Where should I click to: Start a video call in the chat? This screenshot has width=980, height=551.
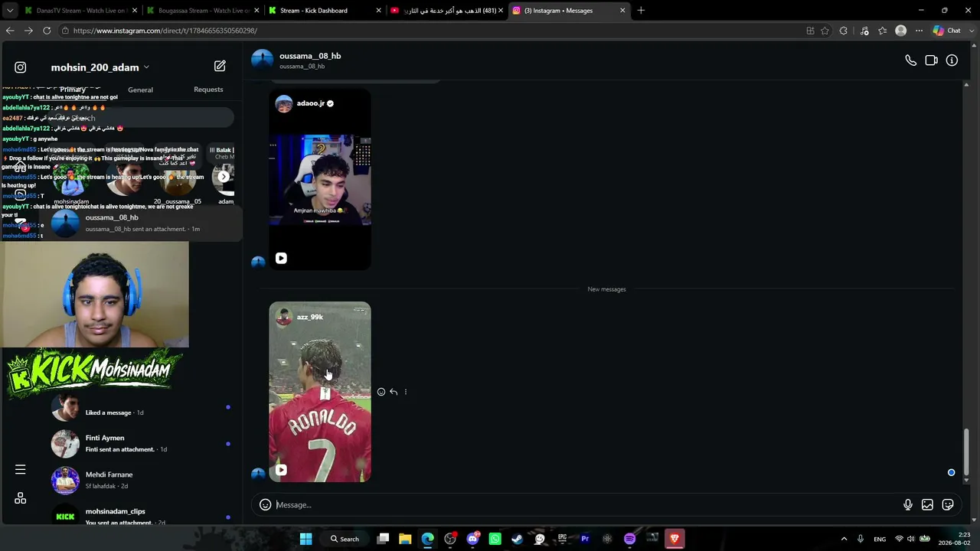(931, 60)
